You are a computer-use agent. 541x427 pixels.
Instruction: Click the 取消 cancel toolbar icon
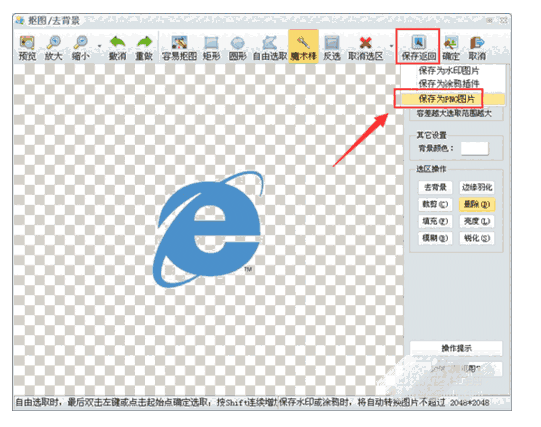[x=477, y=42]
